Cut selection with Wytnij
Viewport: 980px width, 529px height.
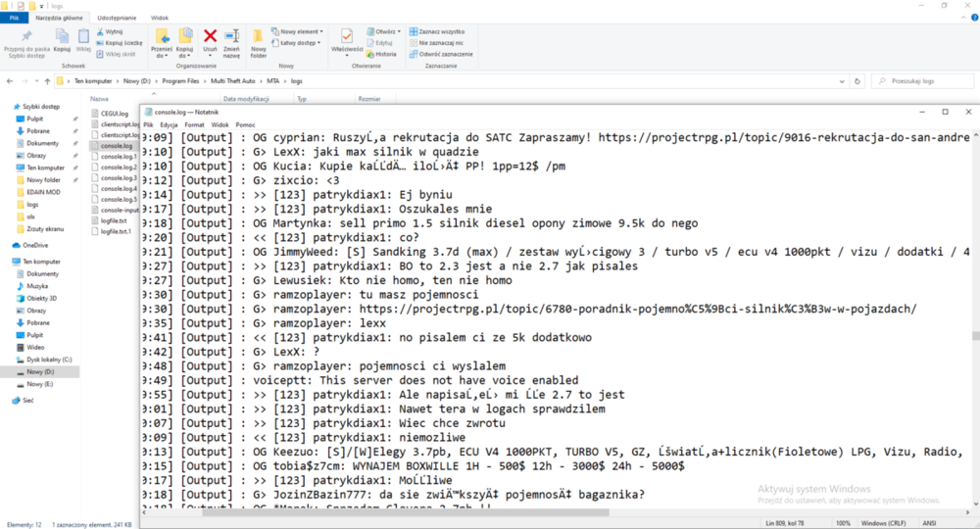110,31
